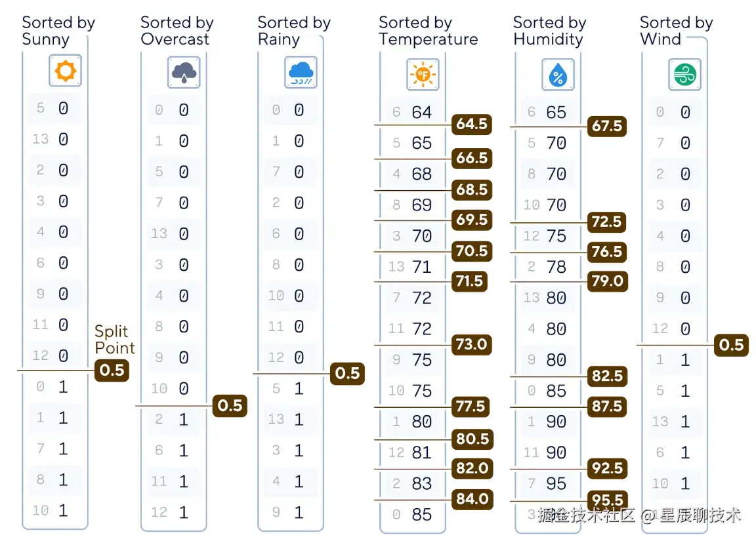756x539 pixels.
Task: Click the Temperature thermometer sun icon
Action: click(423, 74)
